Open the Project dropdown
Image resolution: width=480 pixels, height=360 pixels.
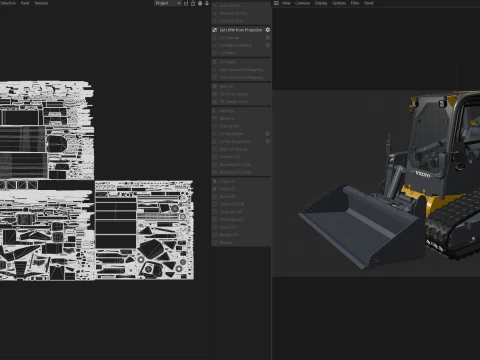(x=168, y=3)
